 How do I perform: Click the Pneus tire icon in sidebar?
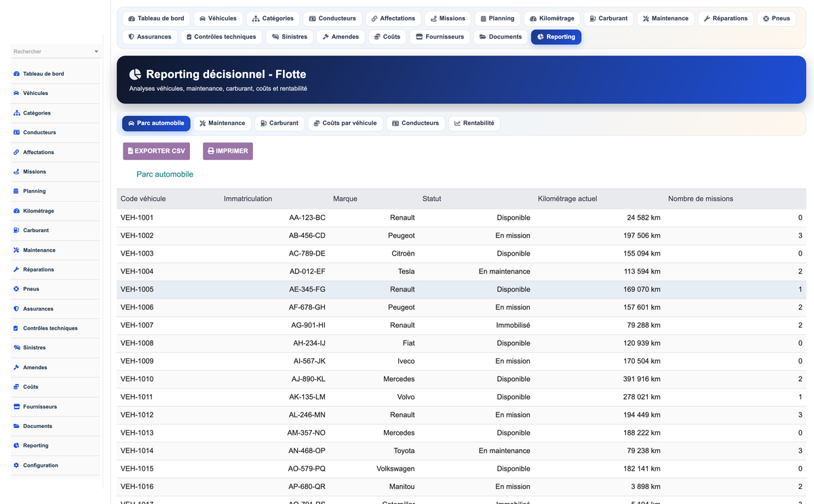pos(16,289)
